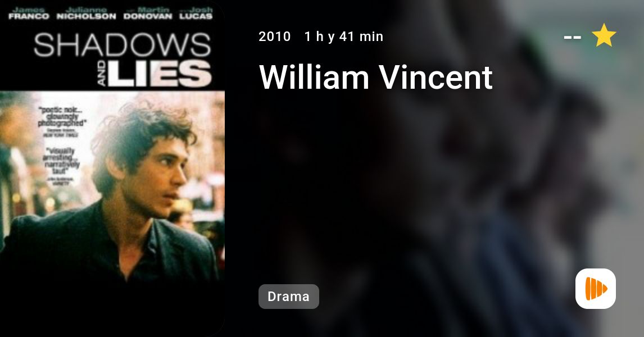Open the William Vincent title
The image size is (644, 337).
point(376,77)
